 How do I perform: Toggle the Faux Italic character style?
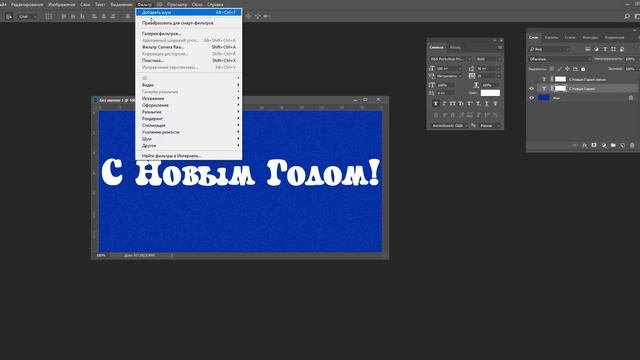click(444, 104)
